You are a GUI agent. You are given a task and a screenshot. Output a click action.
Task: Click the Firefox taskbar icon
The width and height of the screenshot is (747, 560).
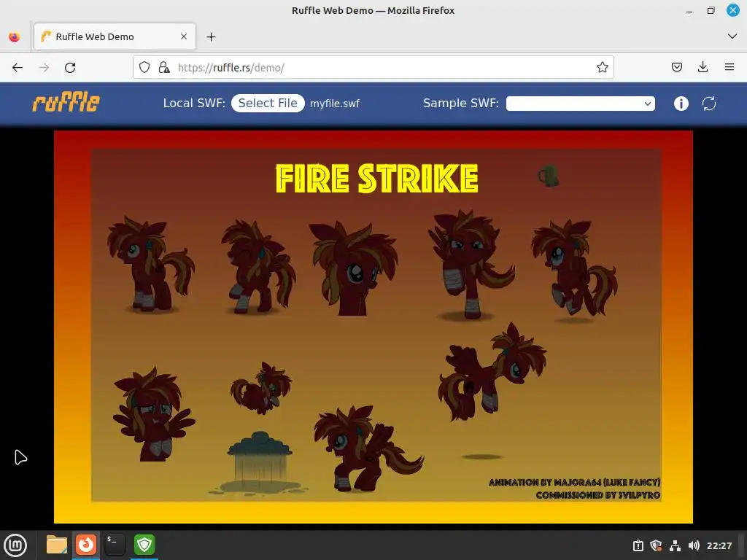click(x=86, y=545)
